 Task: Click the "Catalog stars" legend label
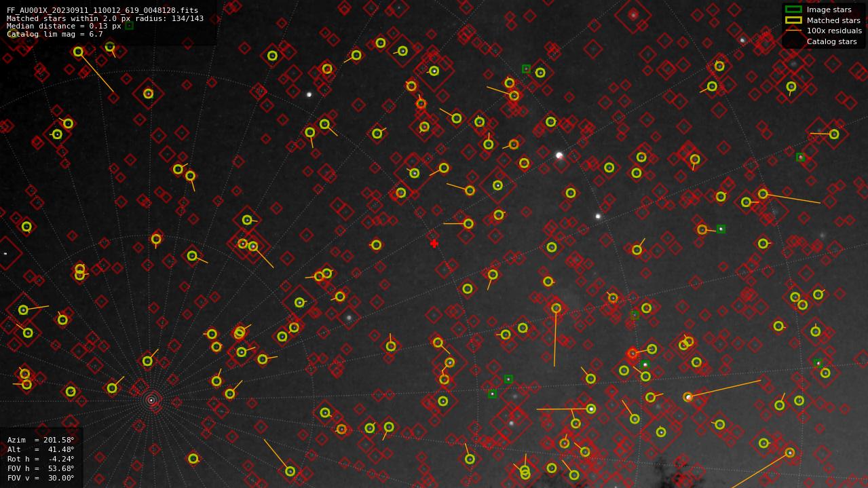(831, 41)
